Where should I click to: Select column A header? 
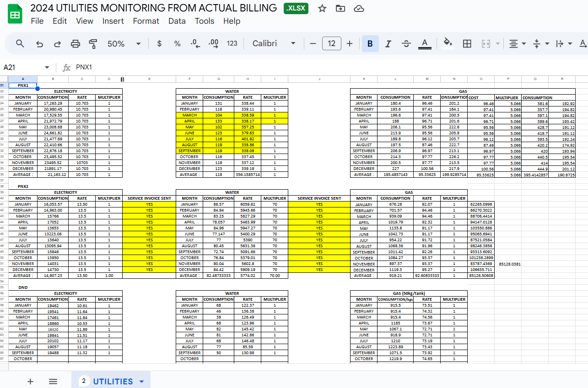click(x=23, y=79)
